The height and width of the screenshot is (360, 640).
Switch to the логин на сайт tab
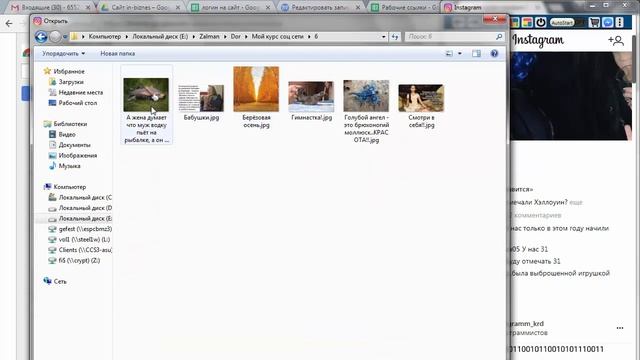click(x=231, y=7)
